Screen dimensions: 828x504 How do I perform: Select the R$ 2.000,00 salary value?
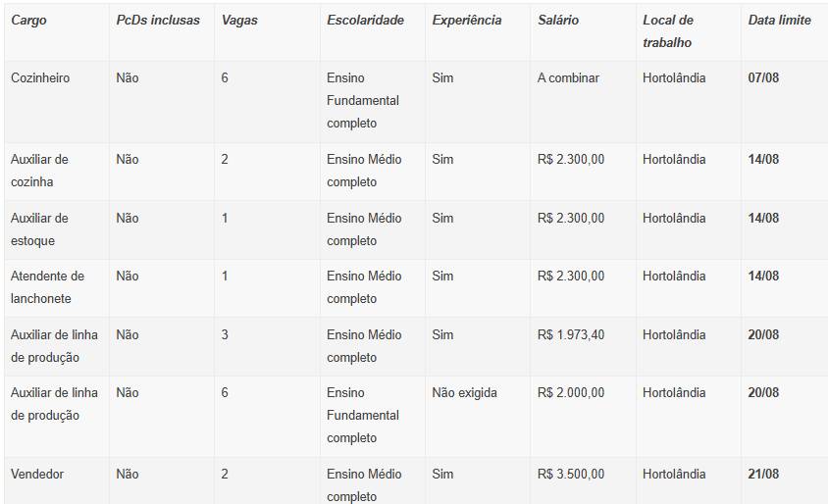pos(571,392)
